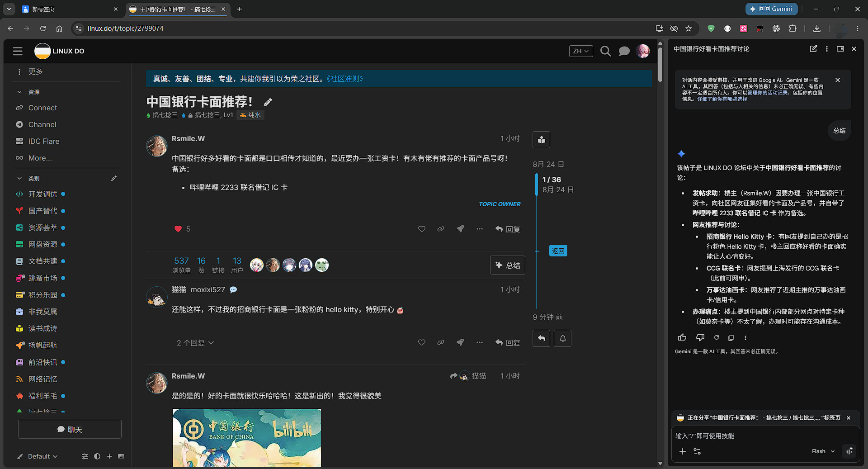The height and width of the screenshot is (469, 868).
Task: Copy link of moxixi527's post
Action: 441,342
